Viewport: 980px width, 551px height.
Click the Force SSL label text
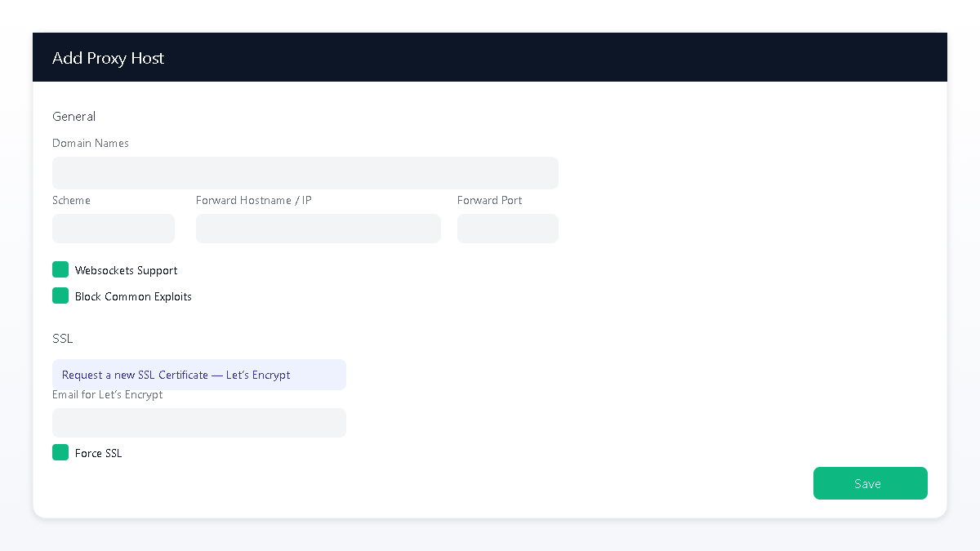[97, 452]
